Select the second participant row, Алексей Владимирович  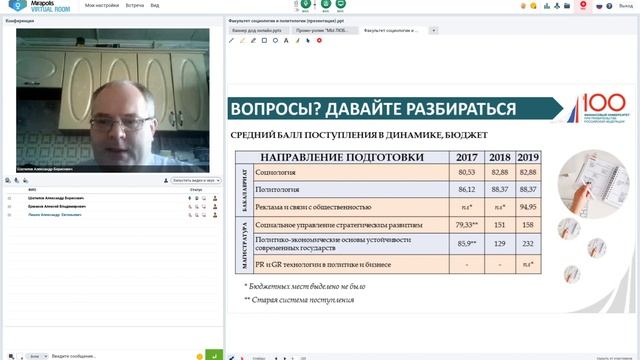(113, 207)
